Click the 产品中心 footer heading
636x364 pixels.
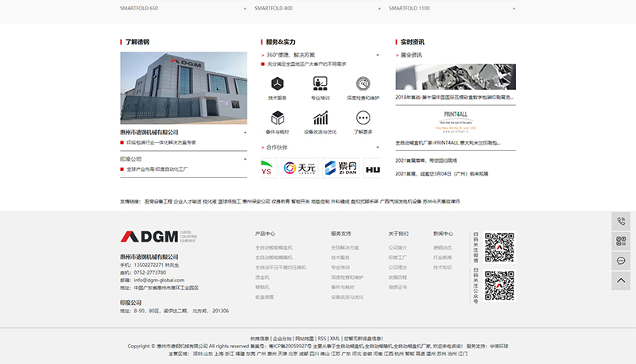265,234
